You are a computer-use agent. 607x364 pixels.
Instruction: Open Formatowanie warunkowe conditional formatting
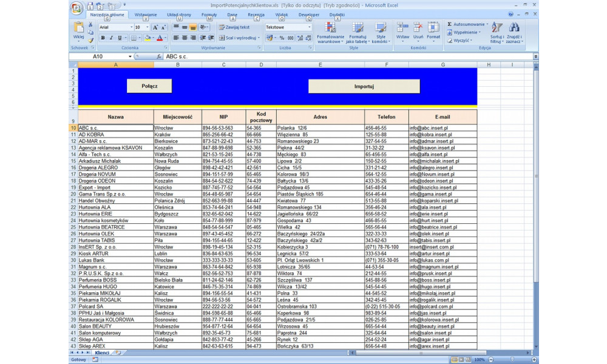click(x=330, y=33)
